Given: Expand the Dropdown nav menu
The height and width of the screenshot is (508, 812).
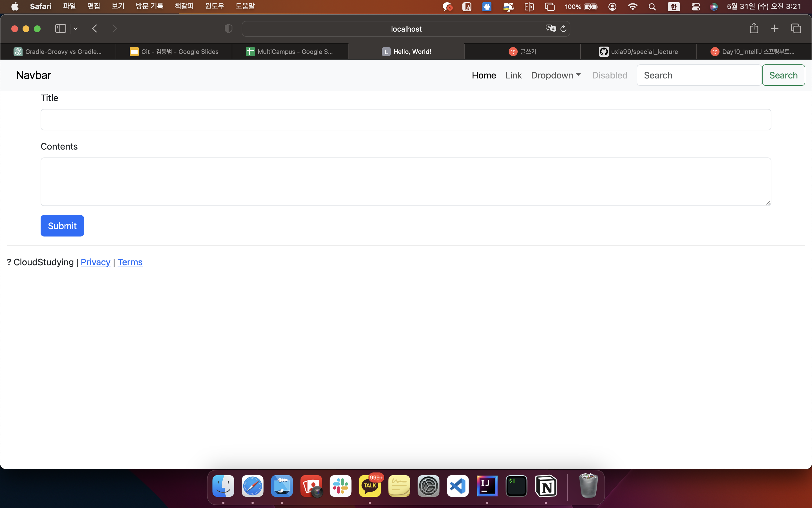Looking at the screenshot, I should pos(556,75).
